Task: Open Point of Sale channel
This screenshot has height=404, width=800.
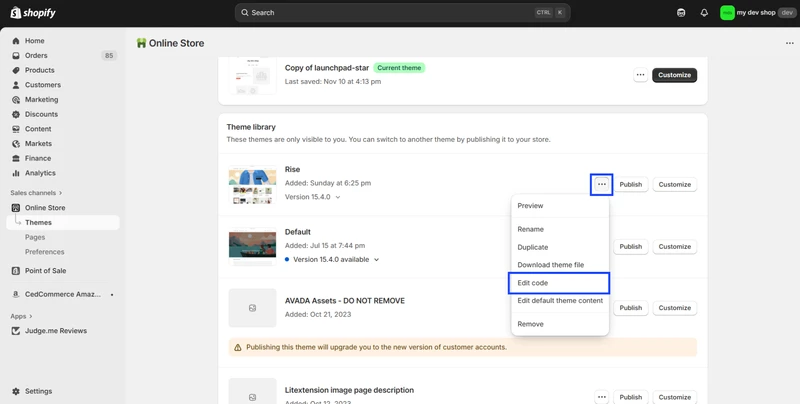Action: (45, 271)
